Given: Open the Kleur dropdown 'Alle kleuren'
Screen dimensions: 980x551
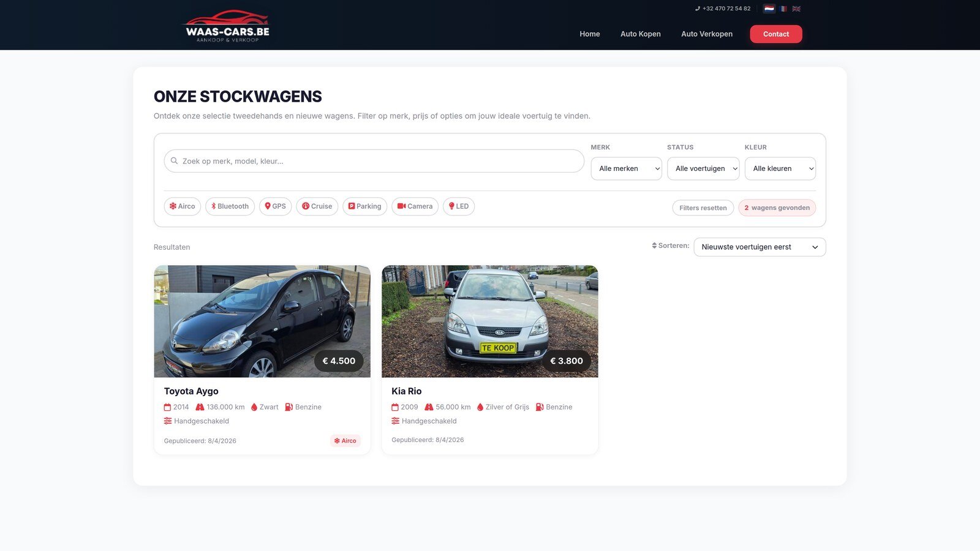Looking at the screenshot, I should (780, 169).
